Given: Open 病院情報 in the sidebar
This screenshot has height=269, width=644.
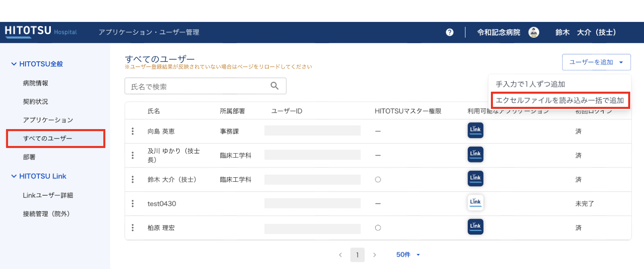Looking at the screenshot, I should pos(36,83).
